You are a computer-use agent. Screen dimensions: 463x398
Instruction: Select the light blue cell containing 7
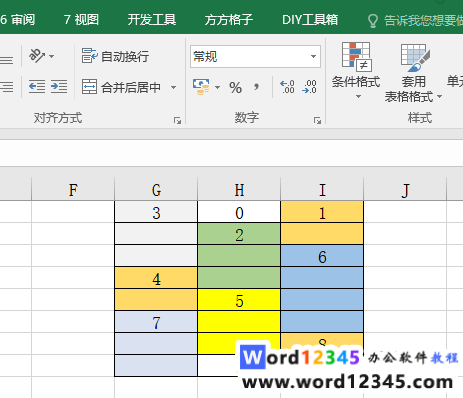coord(156,322)
